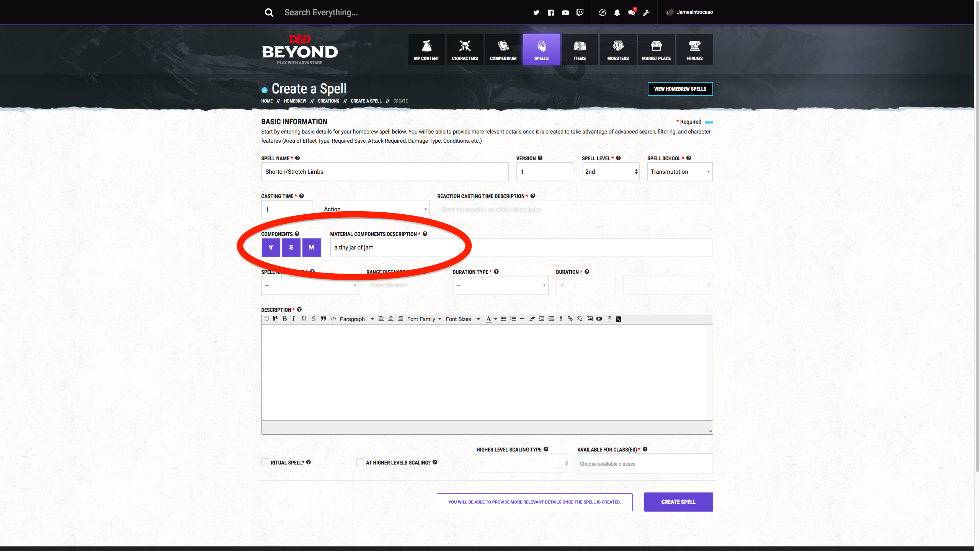Insert a numbered list
This screenshot has height=551, width=980.
(513, 319)
